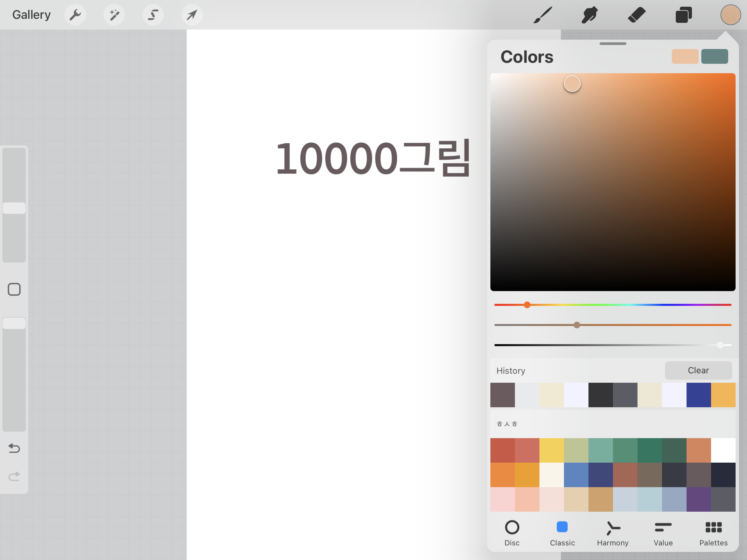747x560 pixels.
Task: Click the hue slider handle
Action: point(527,305)
